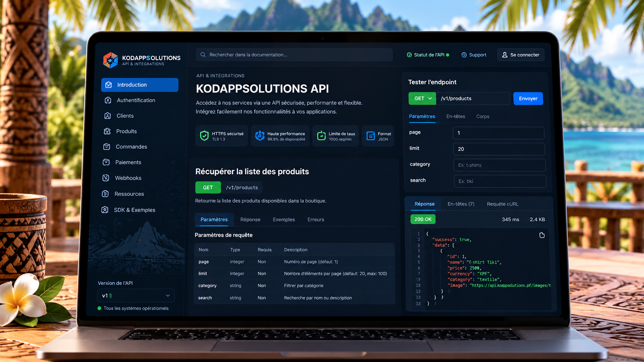Click the Envoyer button
The height and width of the screenshot is (362, 644).
point(528,98)
